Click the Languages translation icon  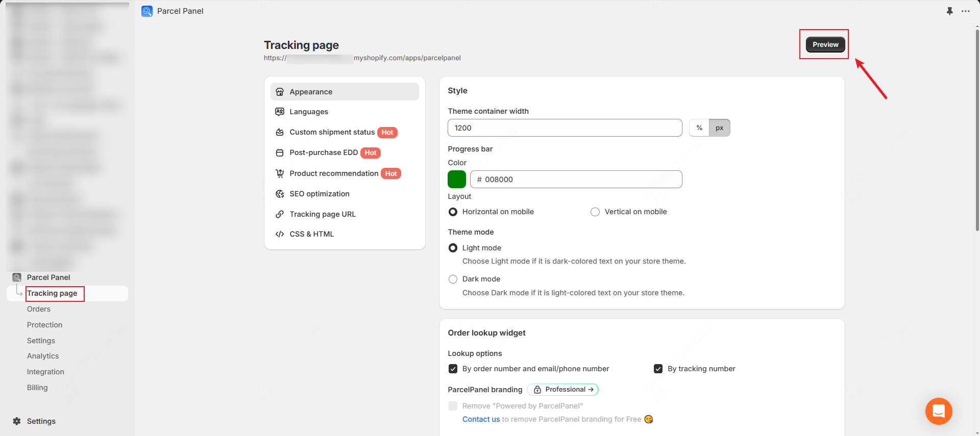[x=280, y=112]
